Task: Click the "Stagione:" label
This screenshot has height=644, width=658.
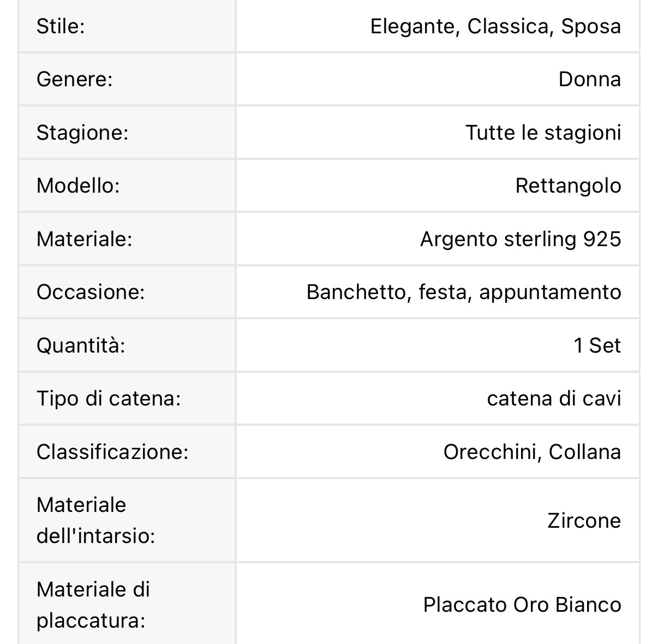Action: 82,133
